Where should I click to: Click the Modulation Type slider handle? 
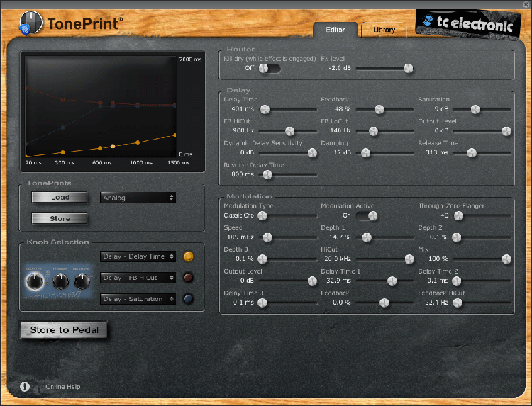point(262,215)
